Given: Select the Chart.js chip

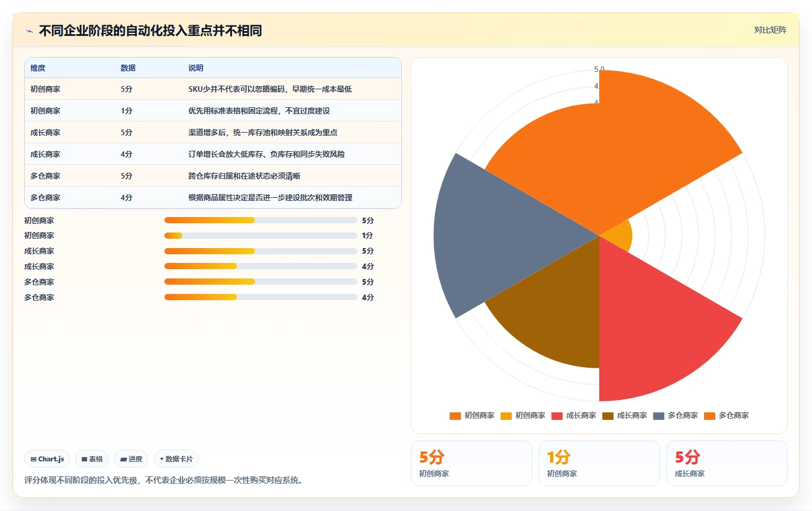Looking at the screenshot, I should [x=48, y=459].
